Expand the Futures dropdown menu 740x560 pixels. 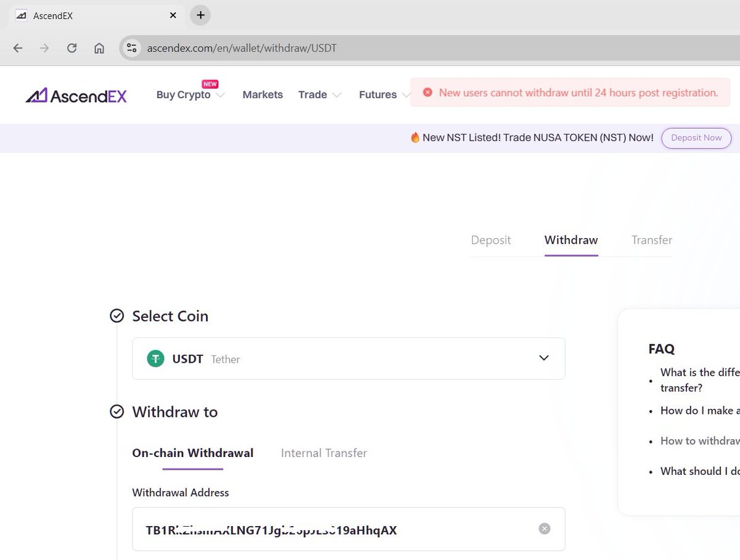pyautogui.click(x=384, y=95)
